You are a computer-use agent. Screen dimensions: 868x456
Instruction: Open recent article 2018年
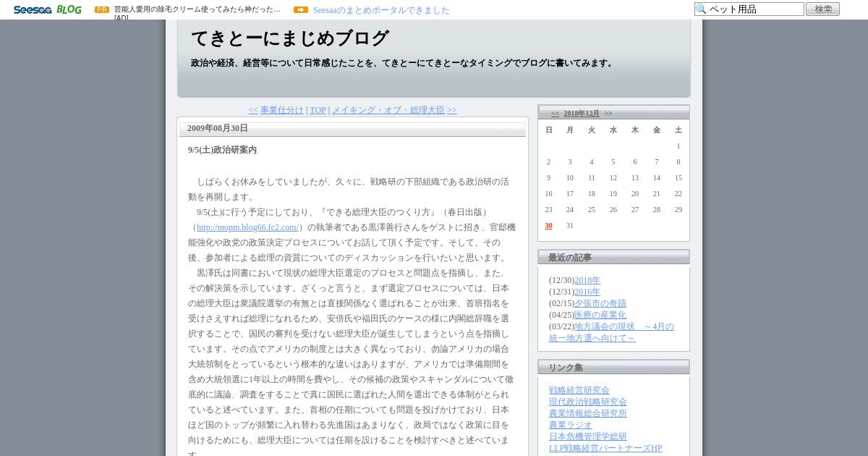[587, 280]
